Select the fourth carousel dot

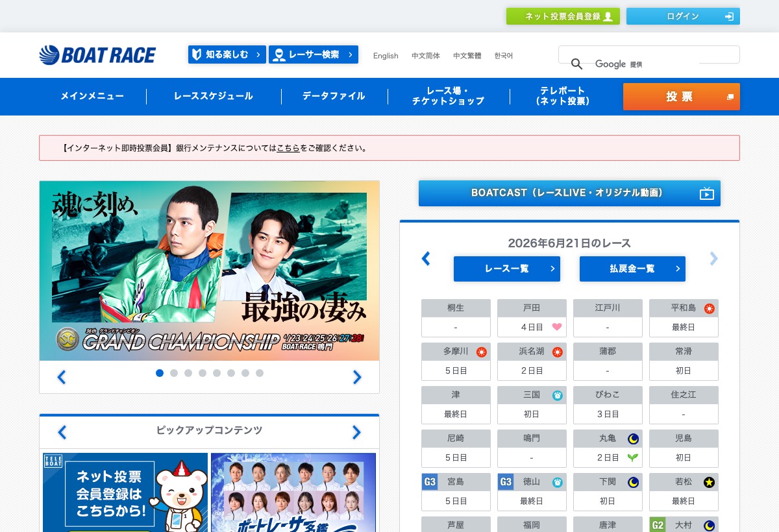tap(203, 373)
